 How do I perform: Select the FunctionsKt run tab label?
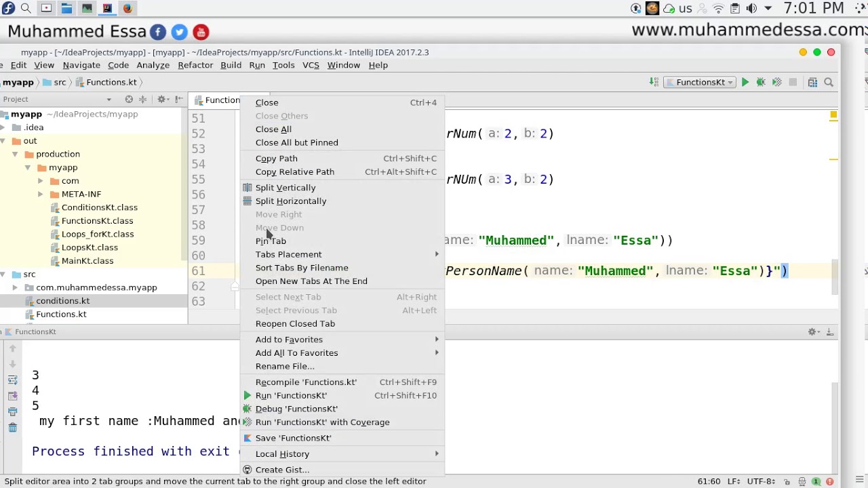pyautogui.click(x=35, y=331)
